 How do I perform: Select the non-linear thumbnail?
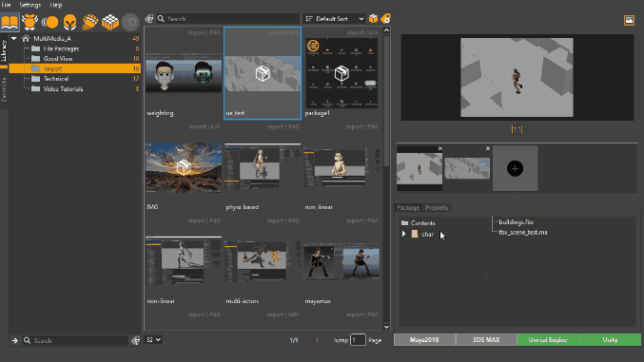[x=184, y=261]
